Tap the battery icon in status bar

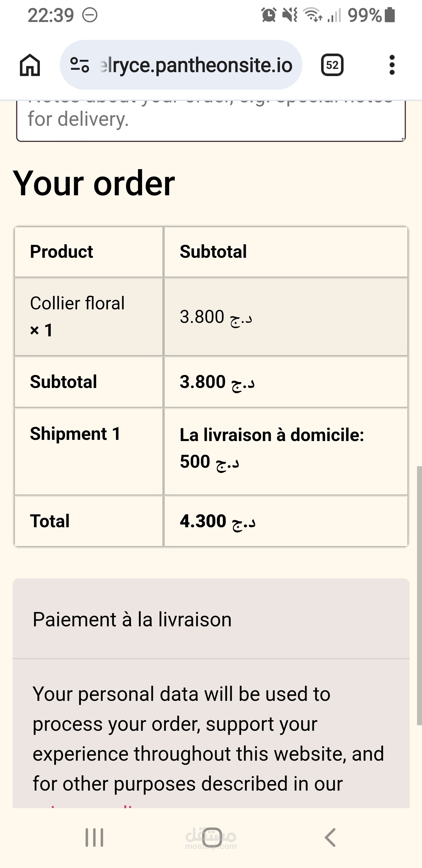pos(390,15)
